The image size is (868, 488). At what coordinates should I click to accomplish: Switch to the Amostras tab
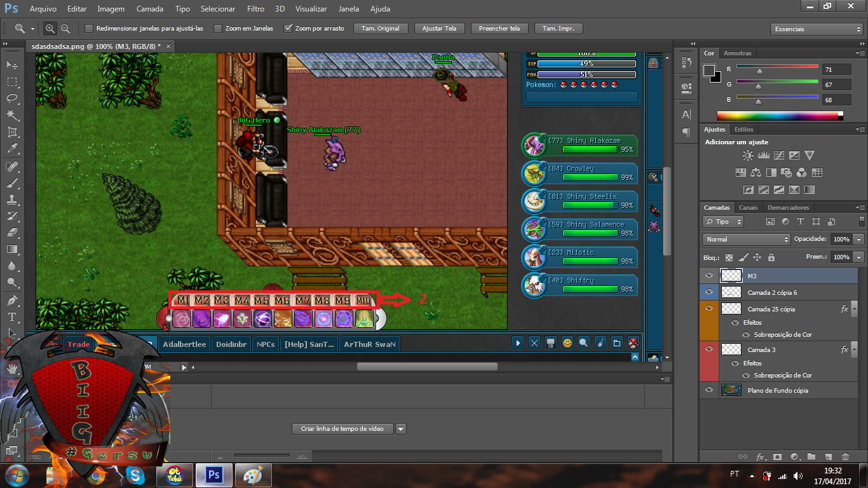coord(738,53)
